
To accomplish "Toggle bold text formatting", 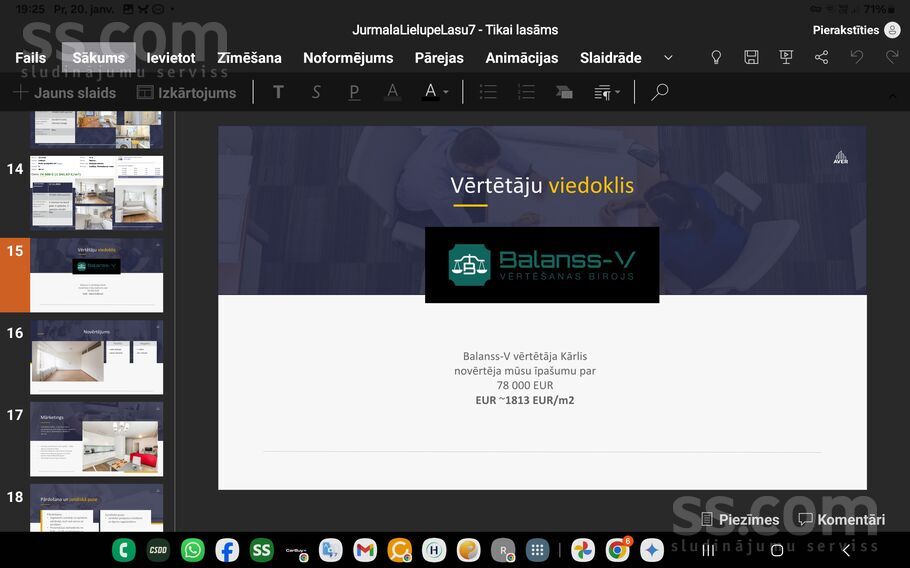I will (x=278, y=92).
